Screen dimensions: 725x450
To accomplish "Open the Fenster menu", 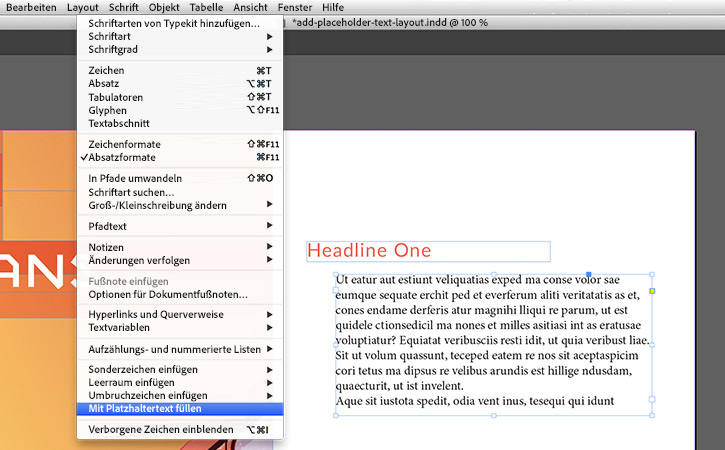I will (295, 7).
